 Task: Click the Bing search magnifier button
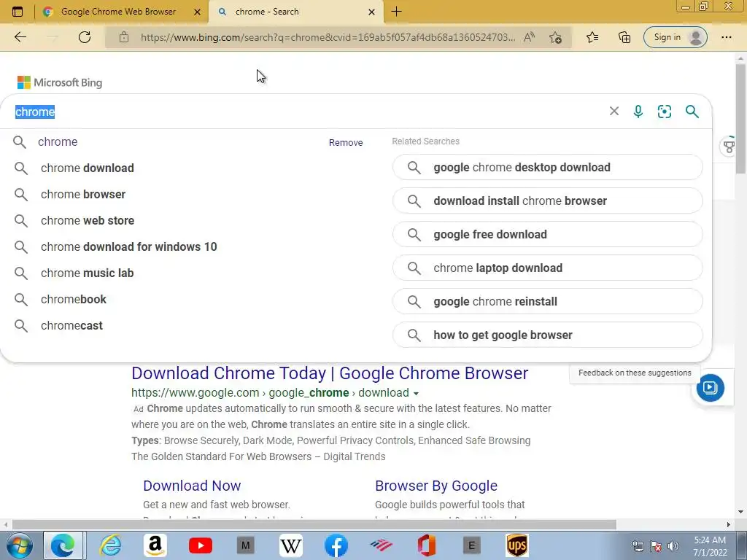click(x=692, y=112)
